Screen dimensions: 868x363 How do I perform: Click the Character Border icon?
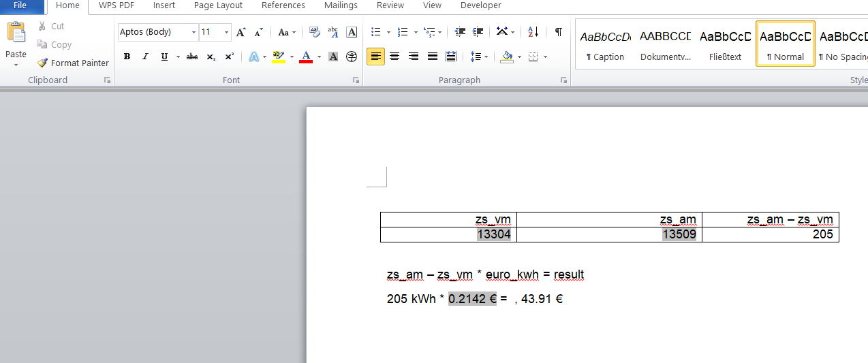pos(352,32)
